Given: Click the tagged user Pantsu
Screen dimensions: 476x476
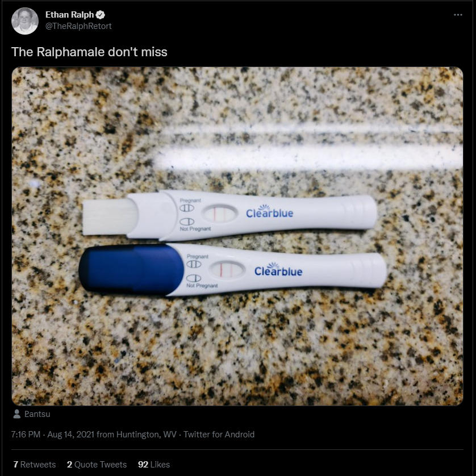Looking at the screenshot, I should tap(37, 414).
